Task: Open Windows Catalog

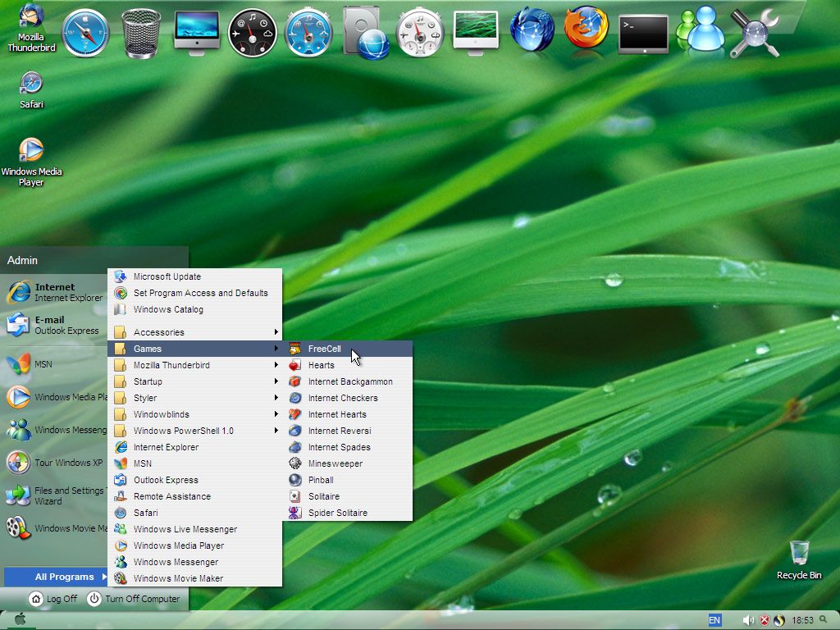Action: 195,309
